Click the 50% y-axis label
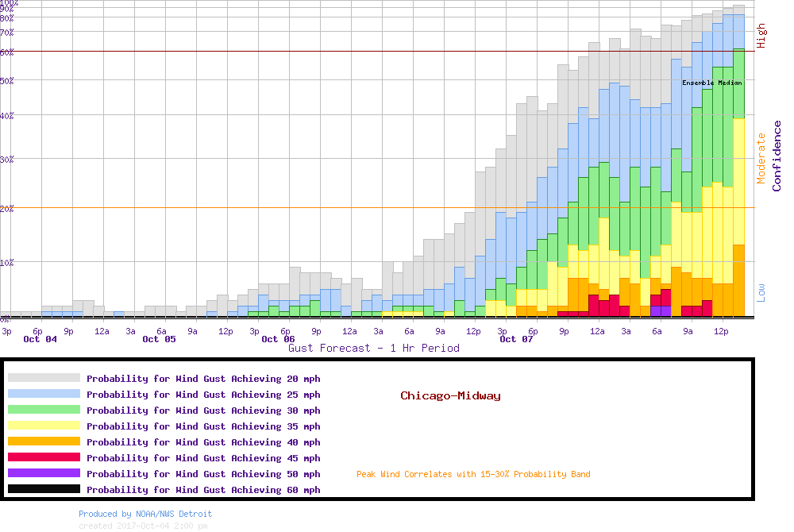The image size is (794, 532). [6, 80]
